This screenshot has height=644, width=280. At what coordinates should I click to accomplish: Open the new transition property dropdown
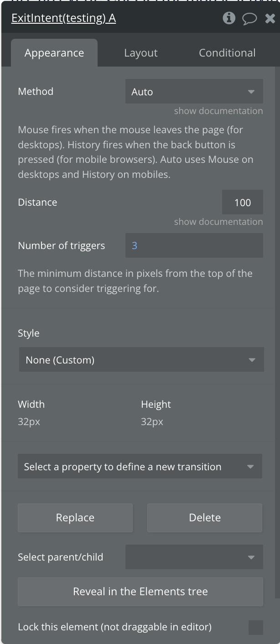pos(140,467)
